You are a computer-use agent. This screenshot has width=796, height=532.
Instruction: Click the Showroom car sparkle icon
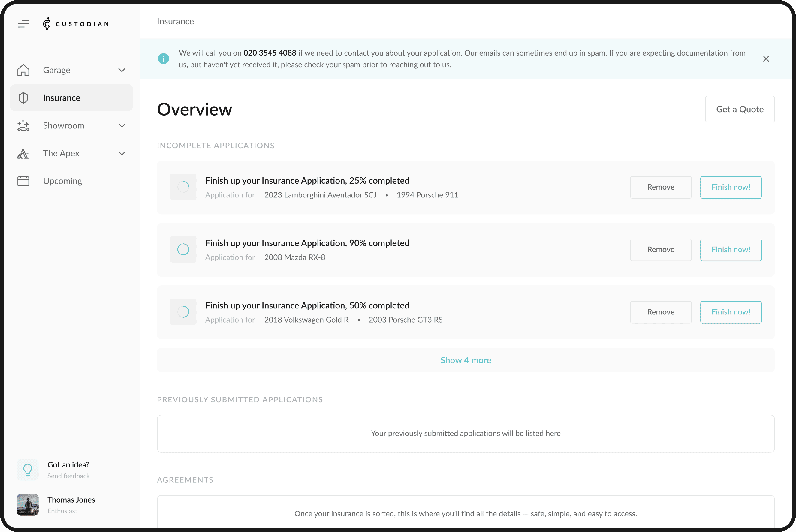(x=23, y=125)
